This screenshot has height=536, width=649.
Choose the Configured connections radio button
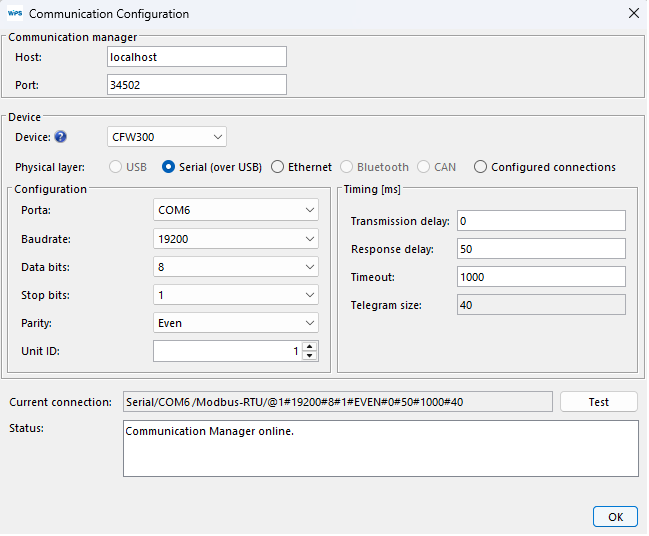click(481, 167)
